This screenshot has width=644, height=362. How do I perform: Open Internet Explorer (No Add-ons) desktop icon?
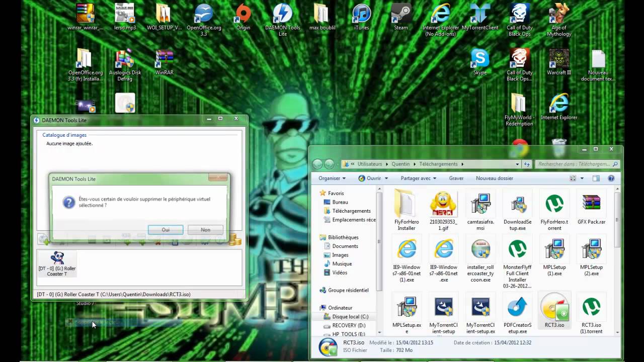(441, 20)
